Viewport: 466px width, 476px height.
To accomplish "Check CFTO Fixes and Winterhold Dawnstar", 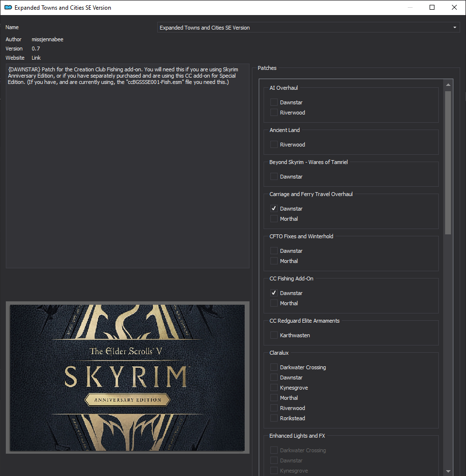I will point(274,251).
